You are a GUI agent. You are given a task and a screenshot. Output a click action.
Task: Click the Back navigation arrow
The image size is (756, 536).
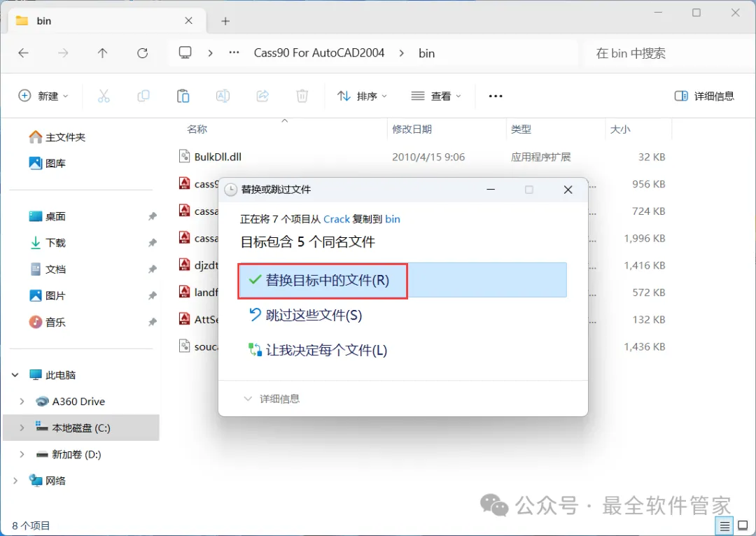click(23, 53)
